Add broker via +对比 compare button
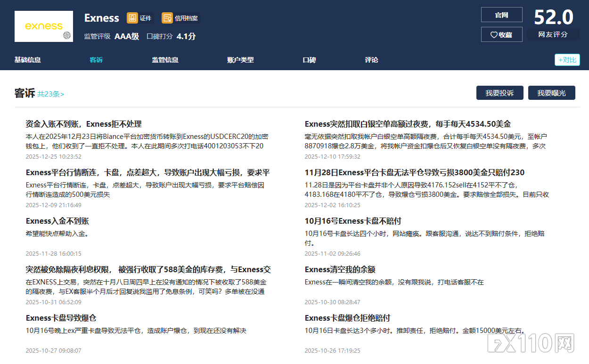Screen dimensions: 589x364 point(567,60)
